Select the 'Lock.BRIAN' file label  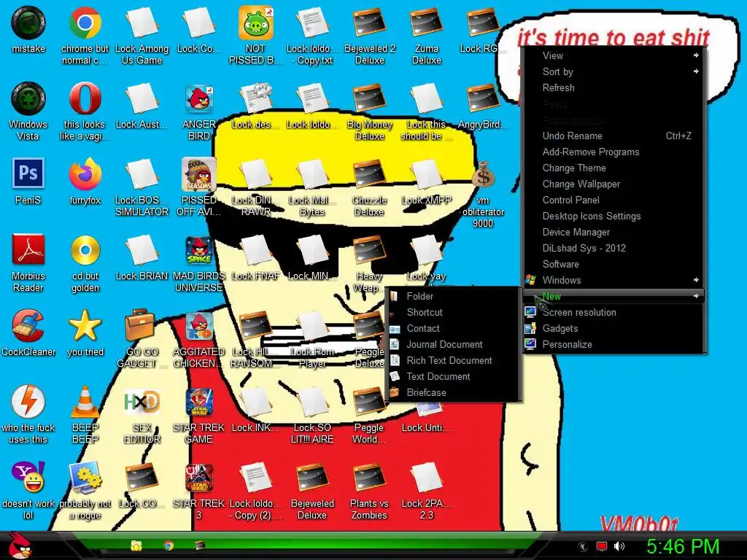pyautogui.click(x=142, y=276)
